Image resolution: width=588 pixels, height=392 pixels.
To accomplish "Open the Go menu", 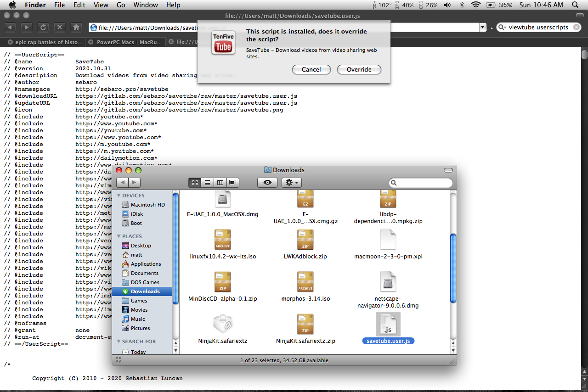I will click(121, 5).
